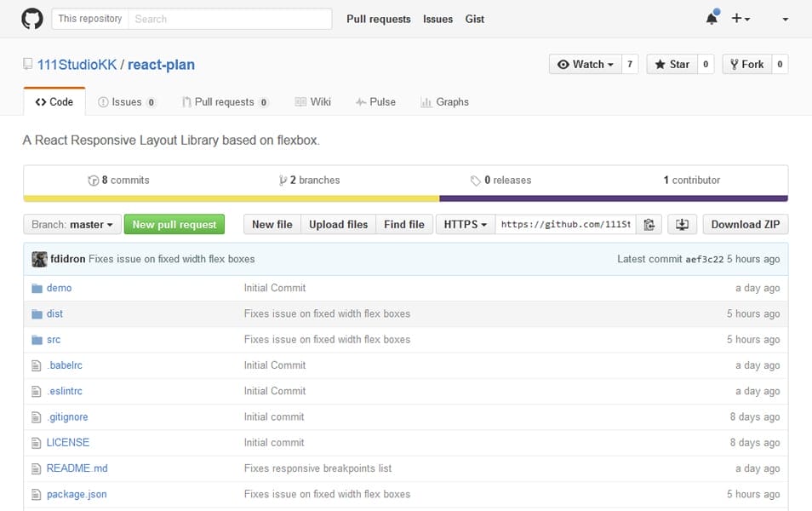Star the react-plan repository
812x511 pixels.
point(672,64)
